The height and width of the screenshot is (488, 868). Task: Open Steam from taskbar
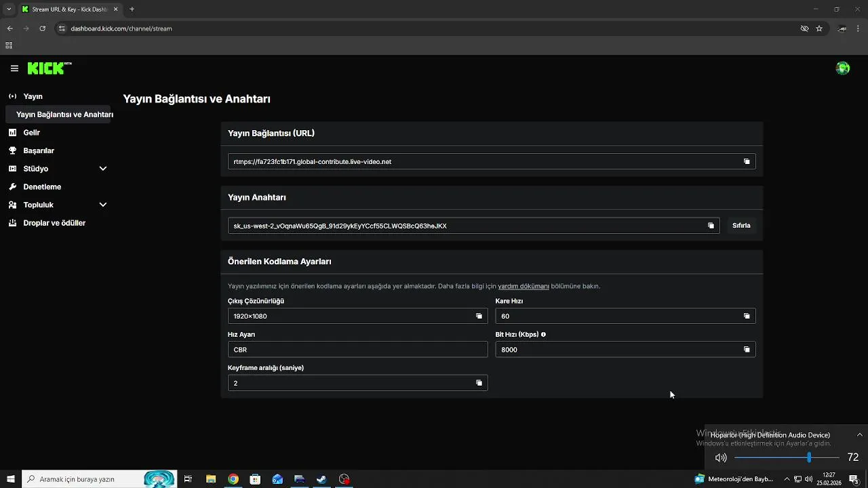tap(321, 479)
